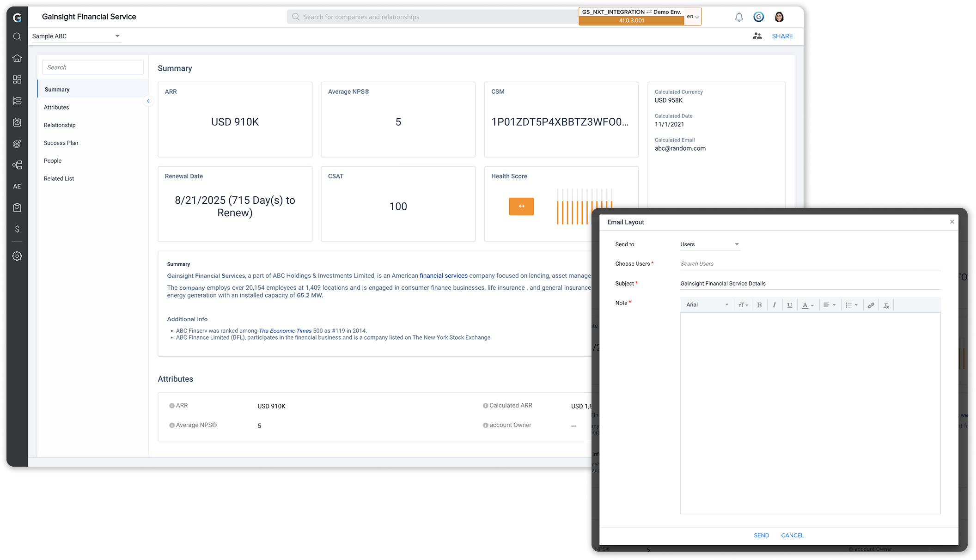Screen dimensions: 976x560
Task: Select Attributes in the section list
Action: (x=56, y=107)
